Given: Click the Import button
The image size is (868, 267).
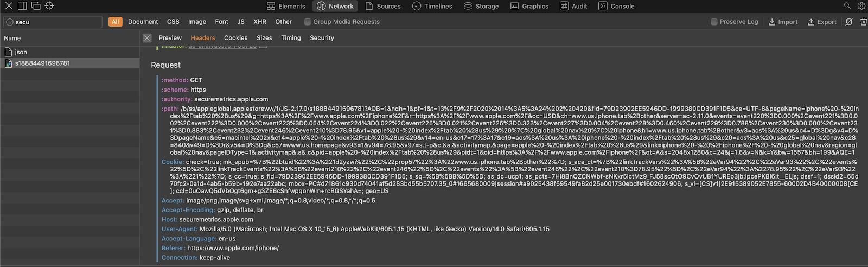Looking at the screenshot, I should (783, 22).
